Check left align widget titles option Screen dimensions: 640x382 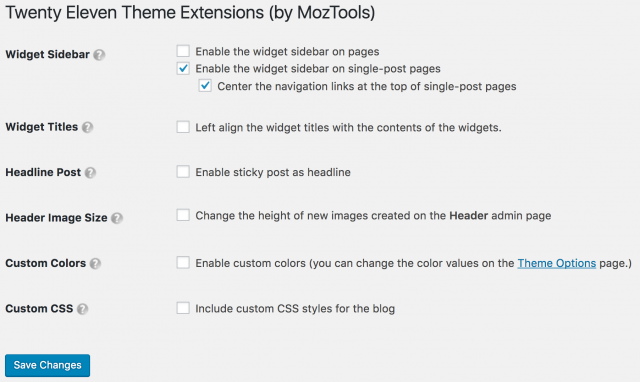tap(183, 127)
